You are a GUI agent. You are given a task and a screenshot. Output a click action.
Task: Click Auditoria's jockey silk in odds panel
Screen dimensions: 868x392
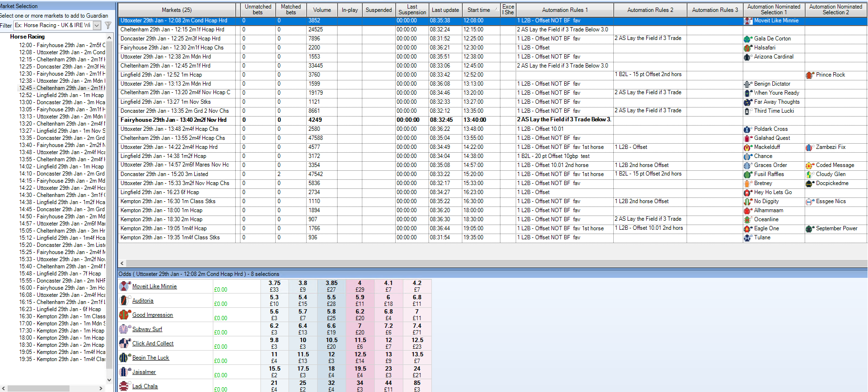click(124, 300)
